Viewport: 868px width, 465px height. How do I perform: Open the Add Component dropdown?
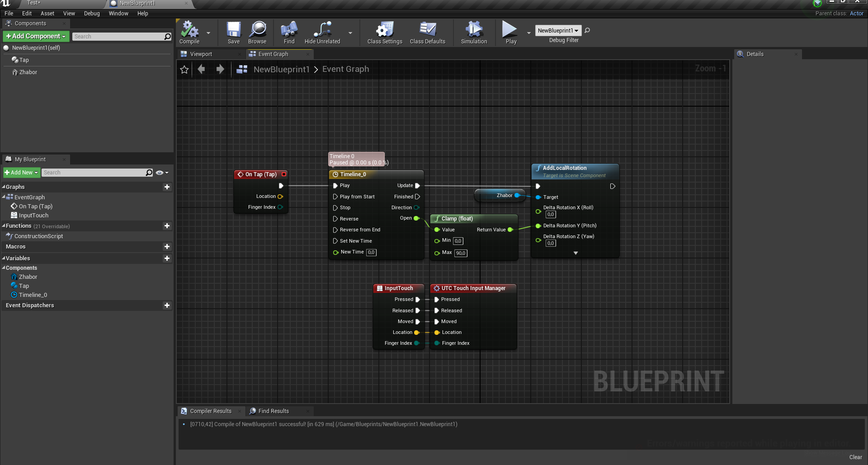click(x=36, y=36)
